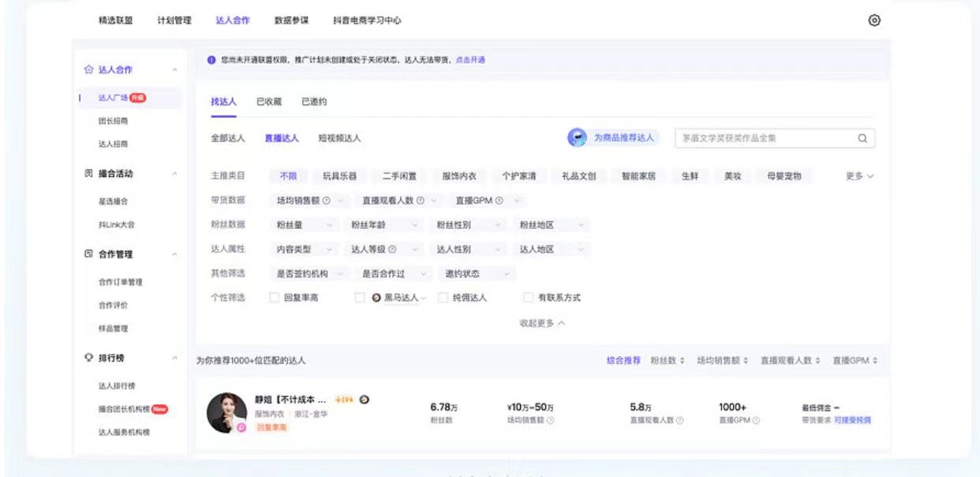Viewport: 980px width, 477px height.
Task: Open the 粉丝年龄 dropdown
Action: pos(384,225)
